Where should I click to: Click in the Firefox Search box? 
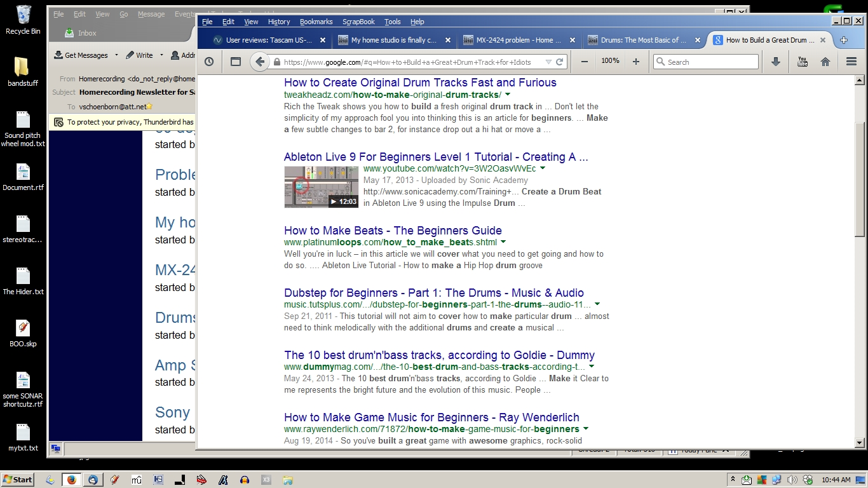[706, 62]
